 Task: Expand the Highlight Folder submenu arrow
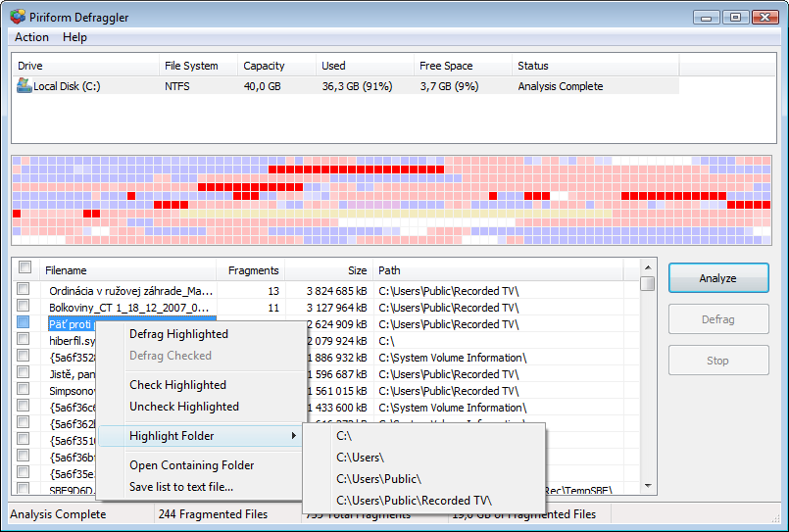coord(293,435)
